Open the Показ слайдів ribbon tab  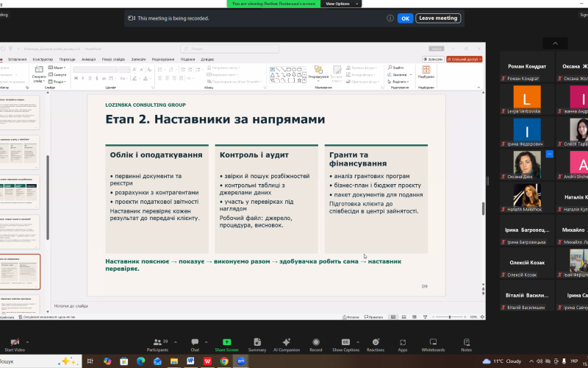113,60
